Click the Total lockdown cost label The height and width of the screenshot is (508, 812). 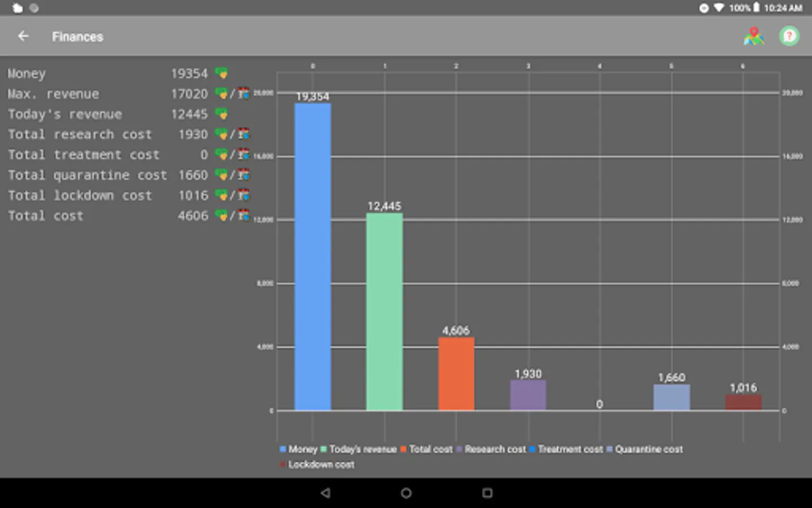80,195
